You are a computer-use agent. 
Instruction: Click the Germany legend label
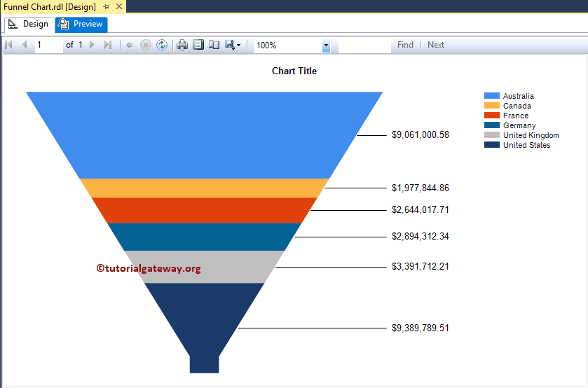519,125
